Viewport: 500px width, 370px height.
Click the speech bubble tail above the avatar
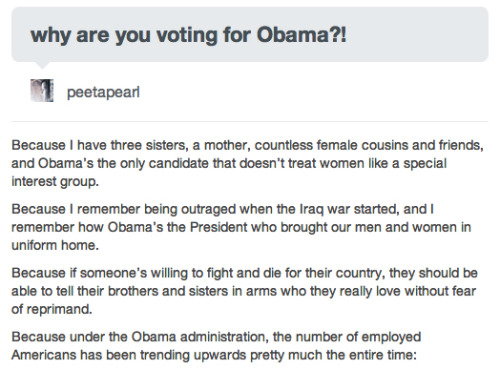[42, 65]
